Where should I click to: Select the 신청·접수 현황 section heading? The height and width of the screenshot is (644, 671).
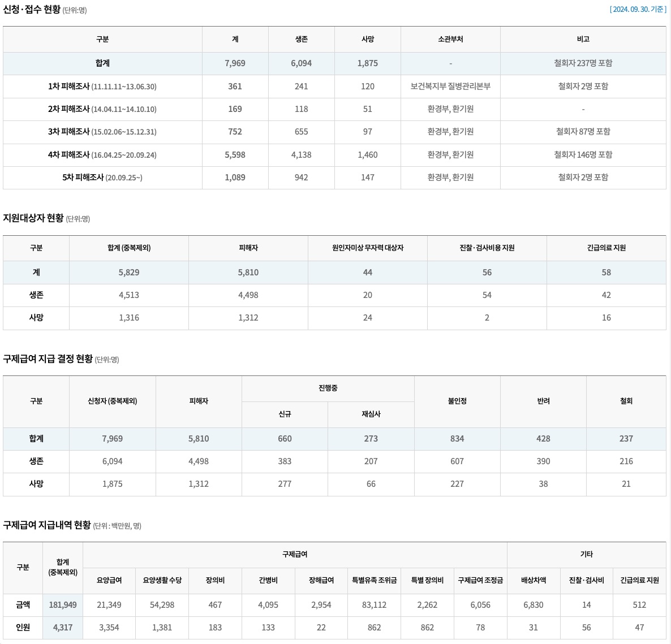tap(32, 10)
